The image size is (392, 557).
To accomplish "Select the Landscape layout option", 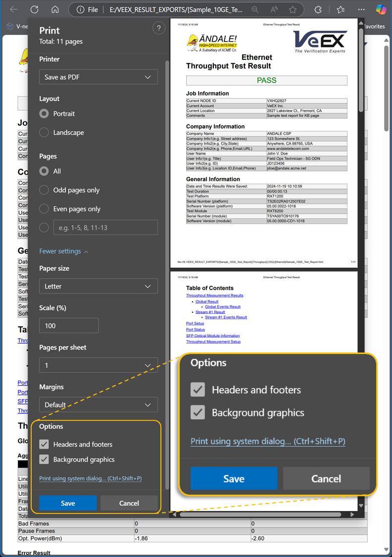I will click(x=44, y=133).
